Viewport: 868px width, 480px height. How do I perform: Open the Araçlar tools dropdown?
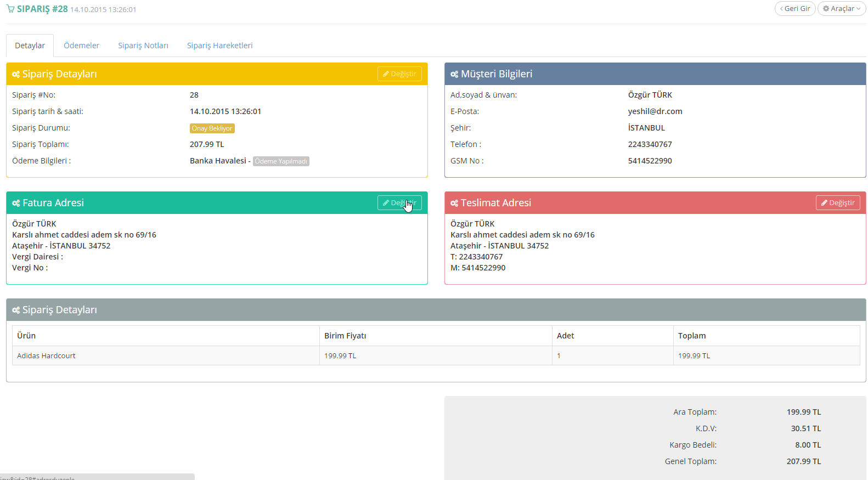pos(841,9)
